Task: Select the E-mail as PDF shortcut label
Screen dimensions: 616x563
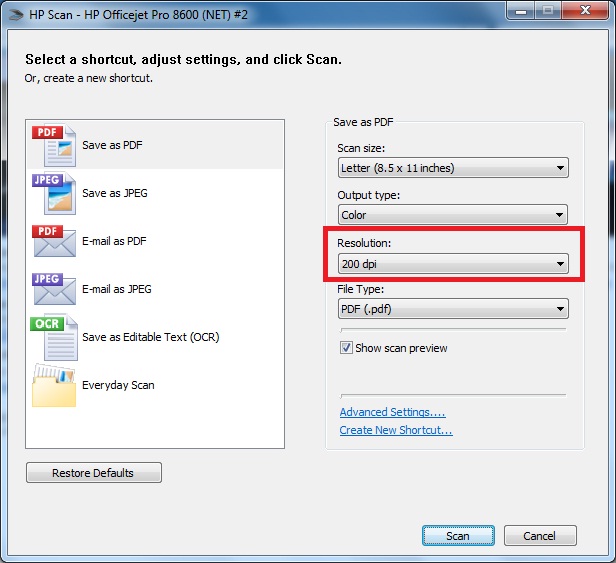Action: point(114,241)
